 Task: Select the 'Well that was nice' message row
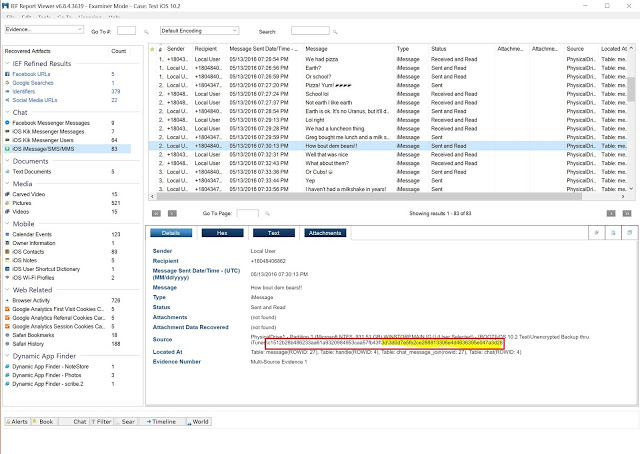(388, 155)
